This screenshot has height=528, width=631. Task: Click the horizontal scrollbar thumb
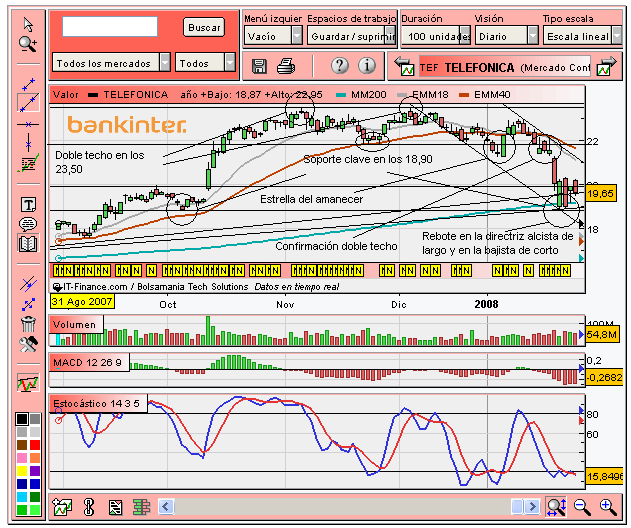coord(517,506)
